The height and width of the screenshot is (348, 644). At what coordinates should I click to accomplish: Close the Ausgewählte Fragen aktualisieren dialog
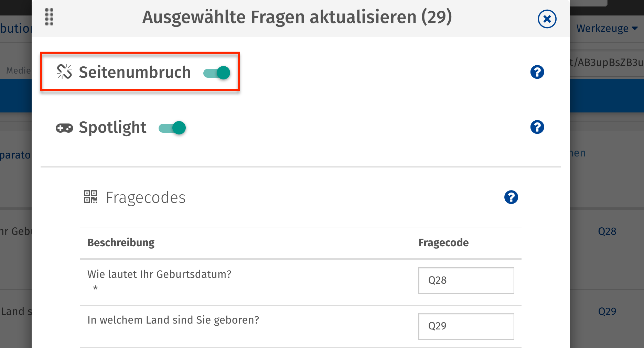tap(547, 19)
